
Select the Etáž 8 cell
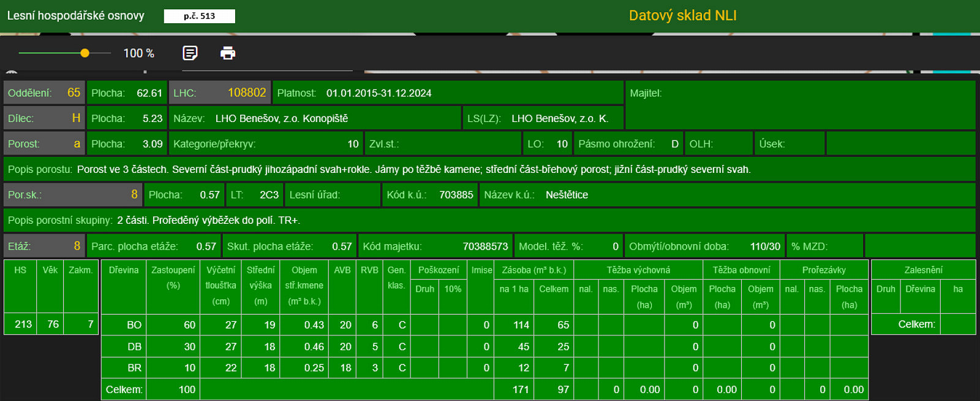coord(44,246)
